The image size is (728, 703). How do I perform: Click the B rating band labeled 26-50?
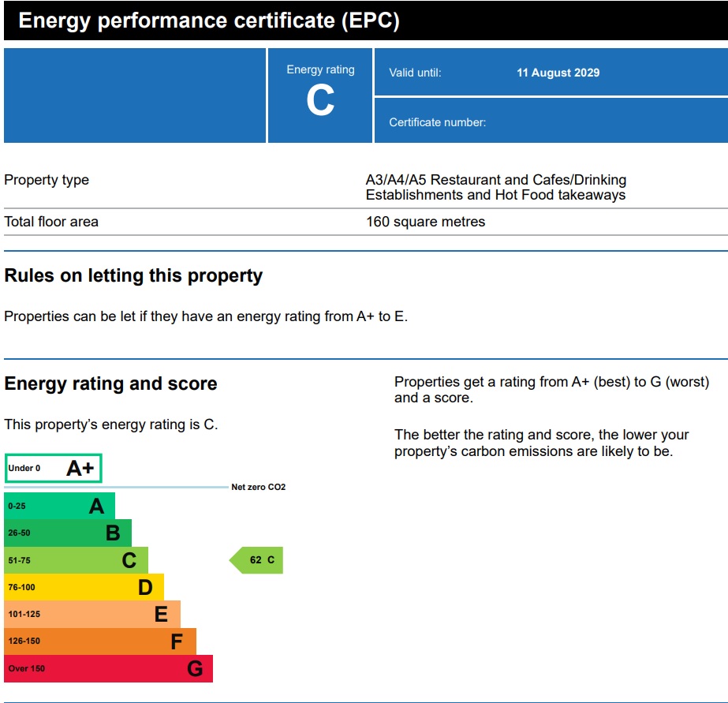[x=68, y=533]
